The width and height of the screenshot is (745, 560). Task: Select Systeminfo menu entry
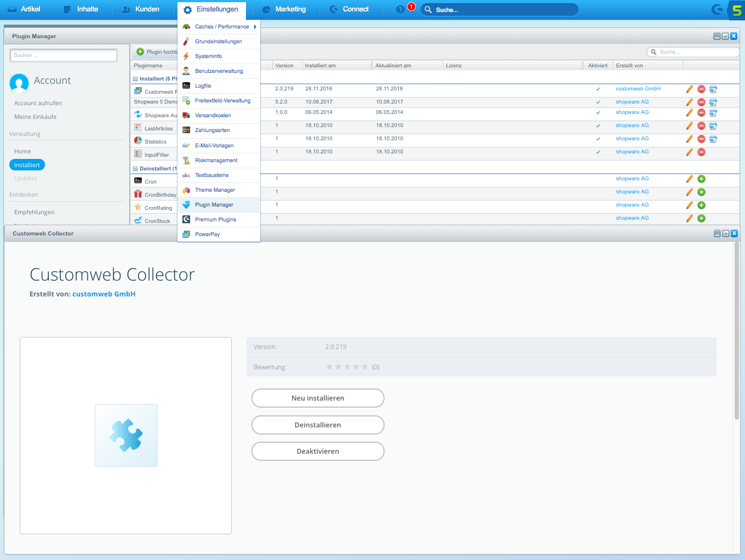219,56
